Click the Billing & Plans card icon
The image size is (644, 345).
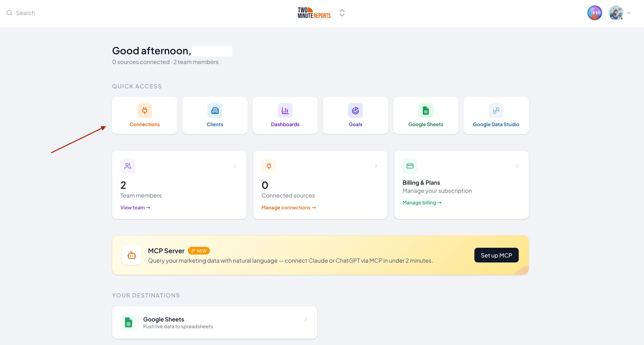[410, 166]
